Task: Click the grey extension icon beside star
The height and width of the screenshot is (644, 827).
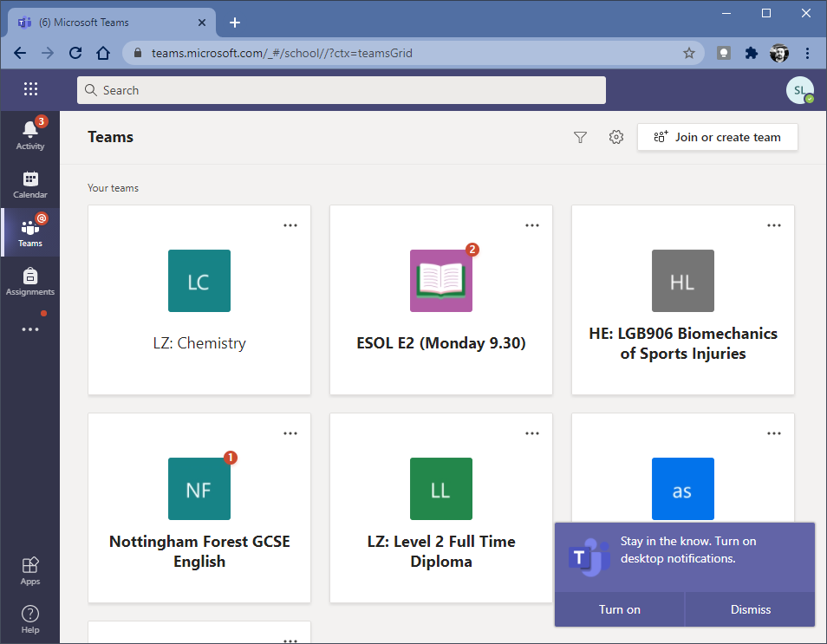Action: click(x=724, y=53)
